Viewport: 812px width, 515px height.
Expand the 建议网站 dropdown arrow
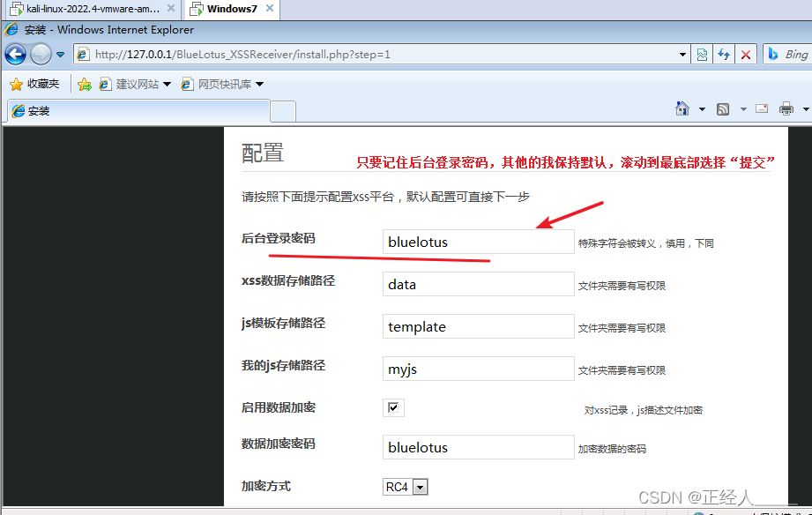tap(167, 84)
